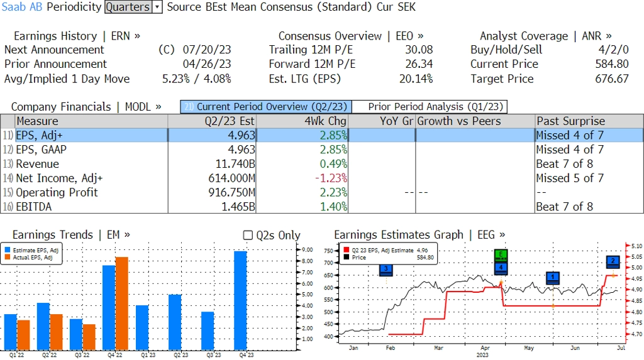
Task: Click the Trailing 12M P/E value 30.08
Action: coord(419,50)
